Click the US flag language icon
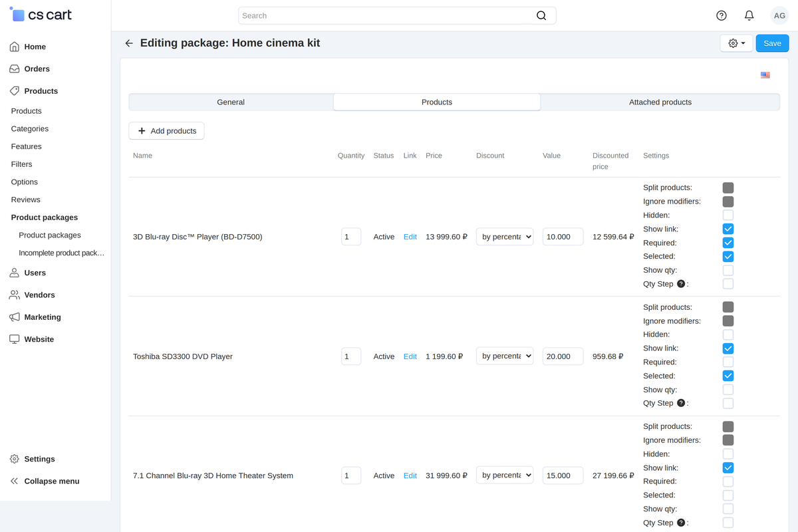The height and width of the screenshot is (532, 798). tap(765, 75)
